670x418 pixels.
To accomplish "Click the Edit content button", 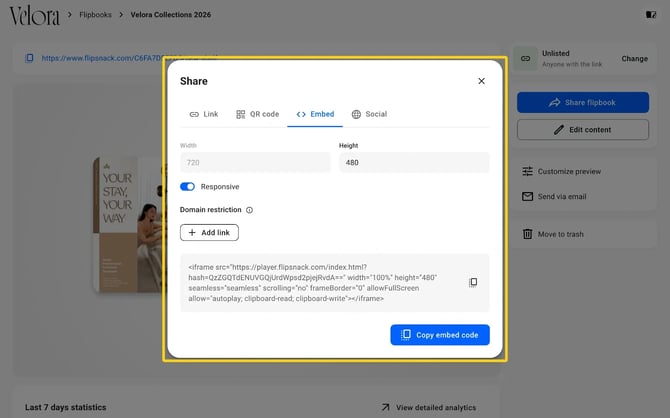I will (583, 130).
